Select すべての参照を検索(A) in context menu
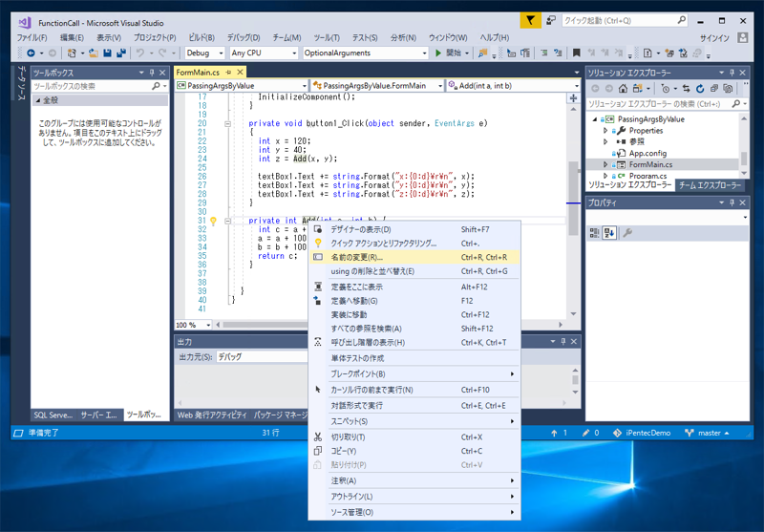Image resolution: width=764 pixels, height=532 pixels. coord(414,329)
